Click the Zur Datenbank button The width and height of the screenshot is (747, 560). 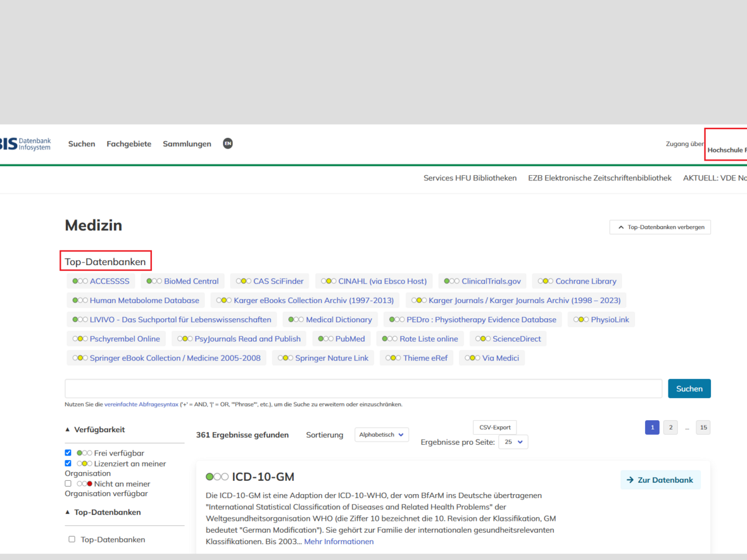[x=660, y=480]
